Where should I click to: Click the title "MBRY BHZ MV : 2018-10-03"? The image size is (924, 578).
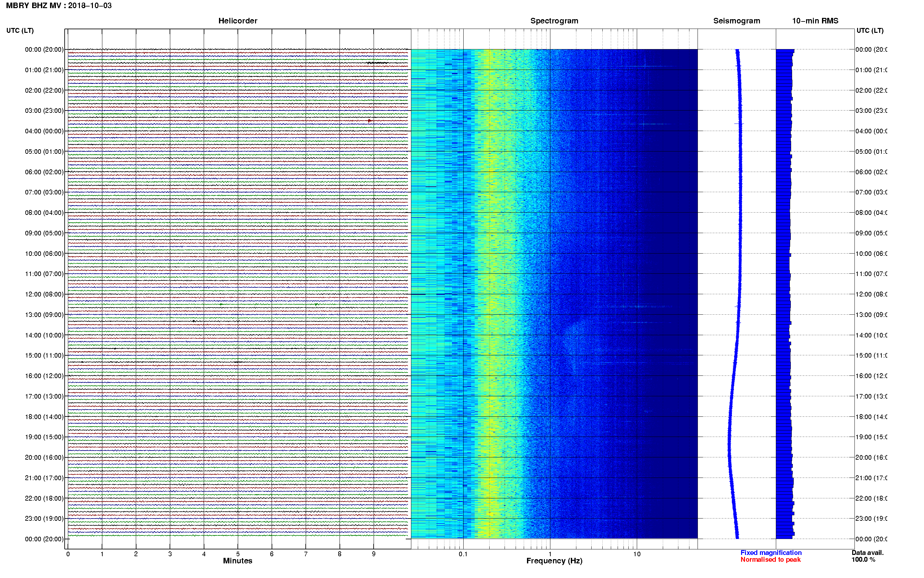59,6
